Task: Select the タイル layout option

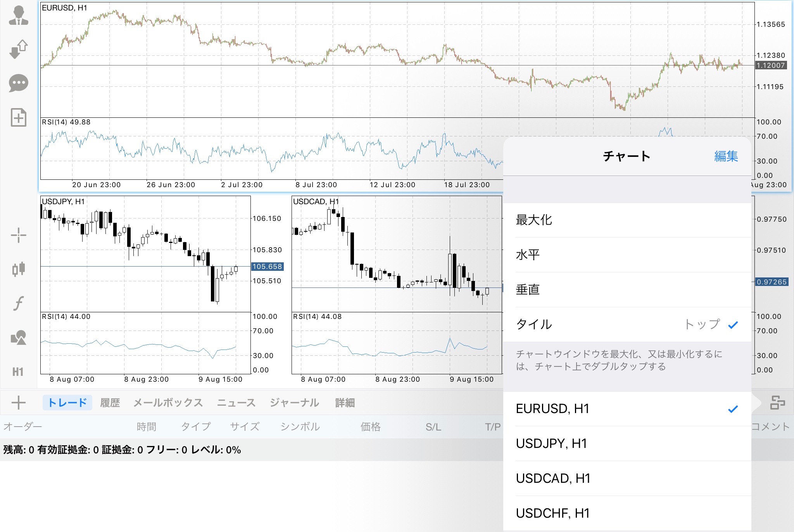Action: (x=627, y=325)
